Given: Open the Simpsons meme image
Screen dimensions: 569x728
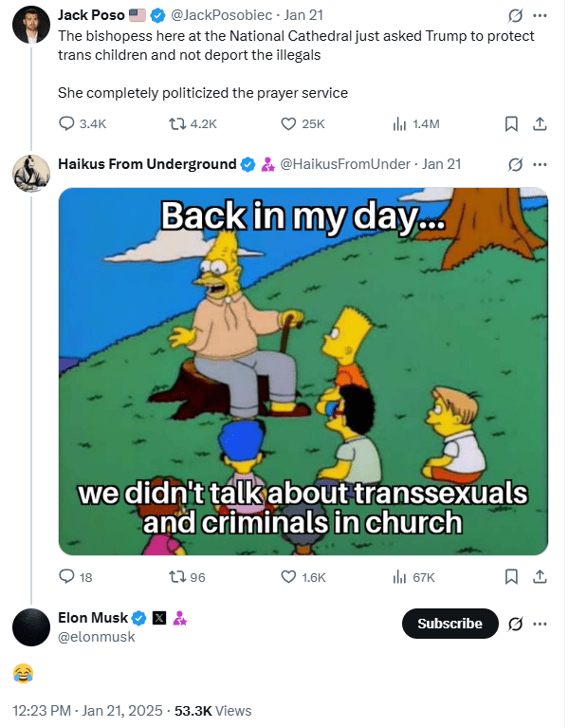Looking at the screenshot, I should [x=303, y=371].
